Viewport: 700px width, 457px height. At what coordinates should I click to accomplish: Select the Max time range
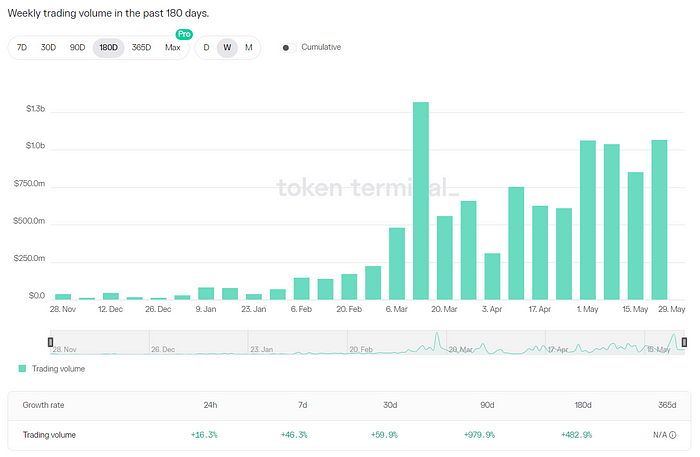[x=172, y=48]
